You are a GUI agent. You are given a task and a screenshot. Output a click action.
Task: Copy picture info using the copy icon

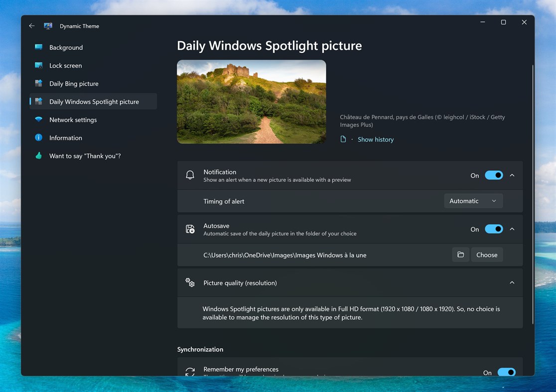tap(343, 139)
